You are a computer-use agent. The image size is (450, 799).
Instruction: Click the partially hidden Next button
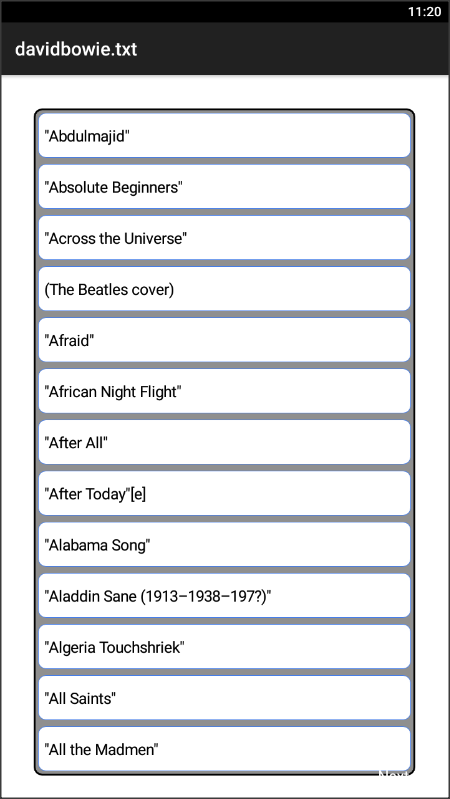395,775
